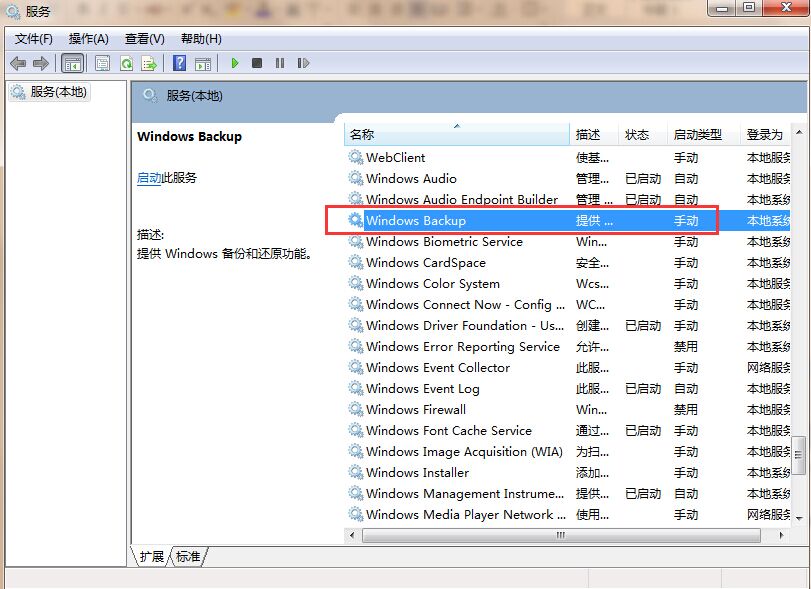Start the service with the green play icon
The height and width of the screenshot is (589, 811).
(235, 63)
